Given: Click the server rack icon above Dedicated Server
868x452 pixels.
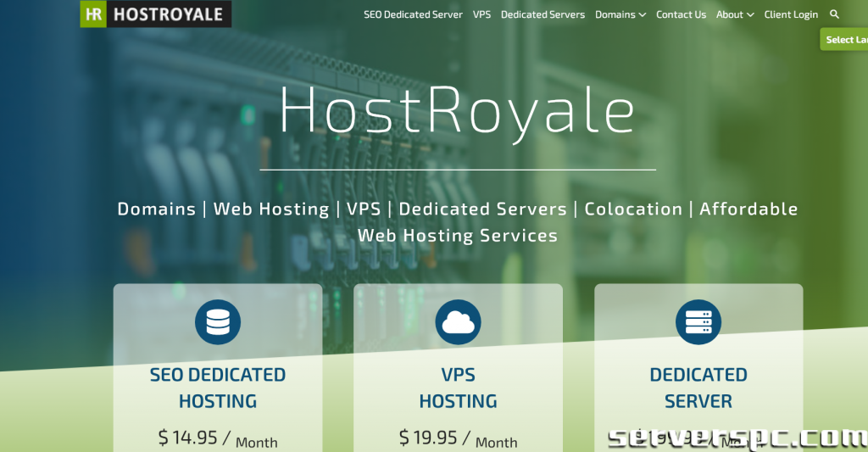Looking at the screenshot, I should 698,322.
